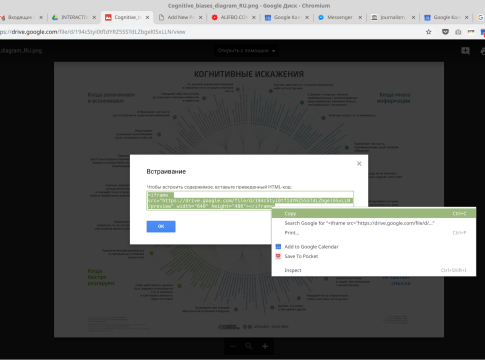Viewport: 485px width, 360px height.
Task: Select Inspect in the context menu
Action: coord(374,270)
